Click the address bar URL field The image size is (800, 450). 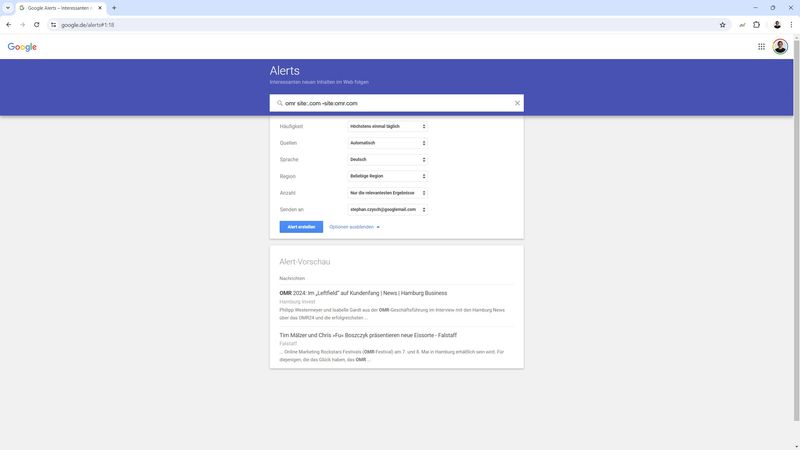[x=388, y=24]
